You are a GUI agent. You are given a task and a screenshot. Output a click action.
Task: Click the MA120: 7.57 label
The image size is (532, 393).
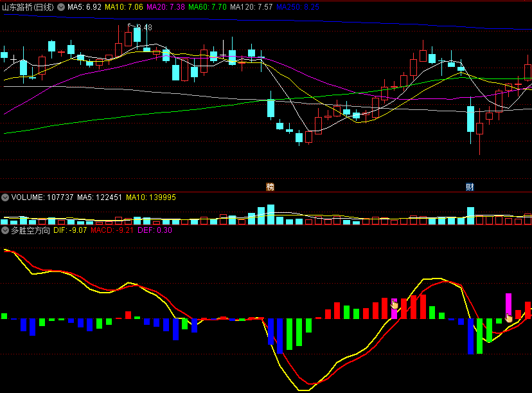251,7
